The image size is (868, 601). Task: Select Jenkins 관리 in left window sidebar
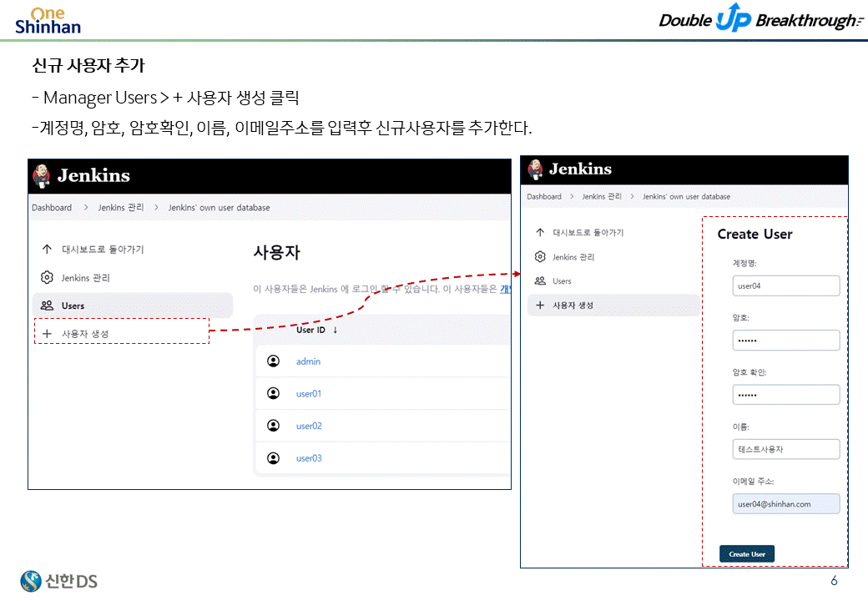tap(86, 278)
